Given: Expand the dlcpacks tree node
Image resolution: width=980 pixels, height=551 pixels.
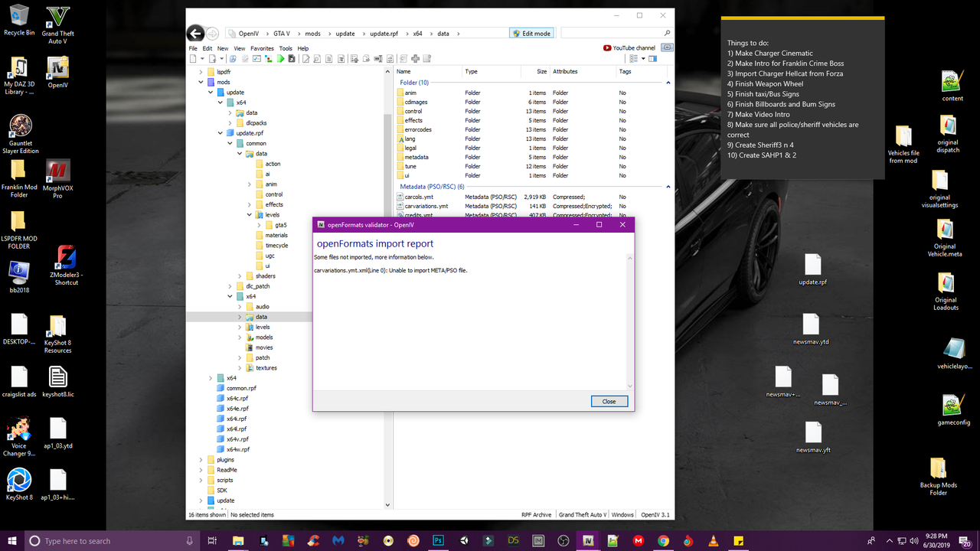Looking at the screenshot, I should [230, 122].
